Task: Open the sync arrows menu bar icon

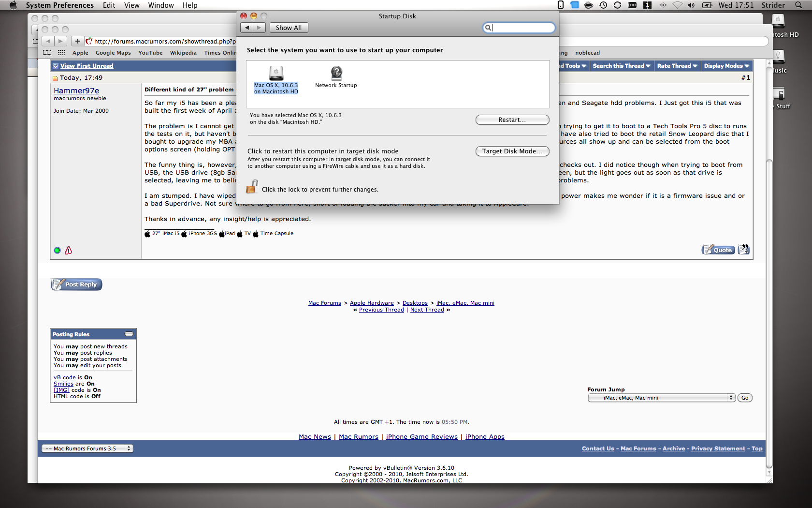Action: click(x=617, y=5)
